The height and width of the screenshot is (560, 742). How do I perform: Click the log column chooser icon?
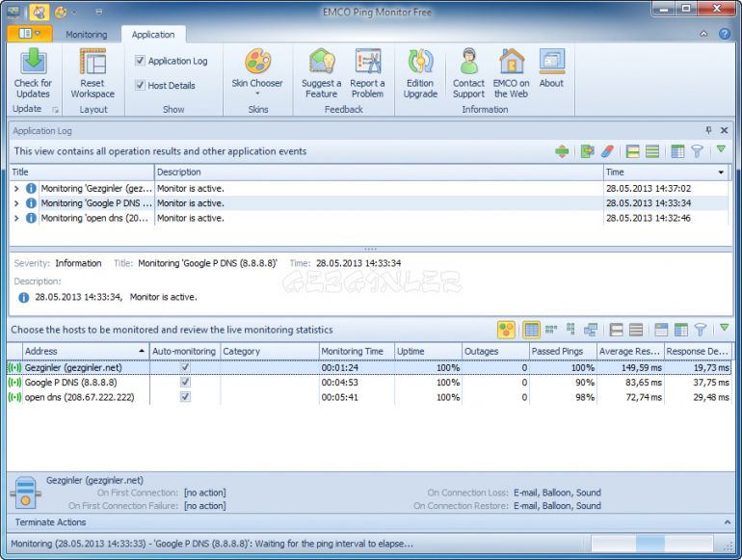(x=677, y=151)
